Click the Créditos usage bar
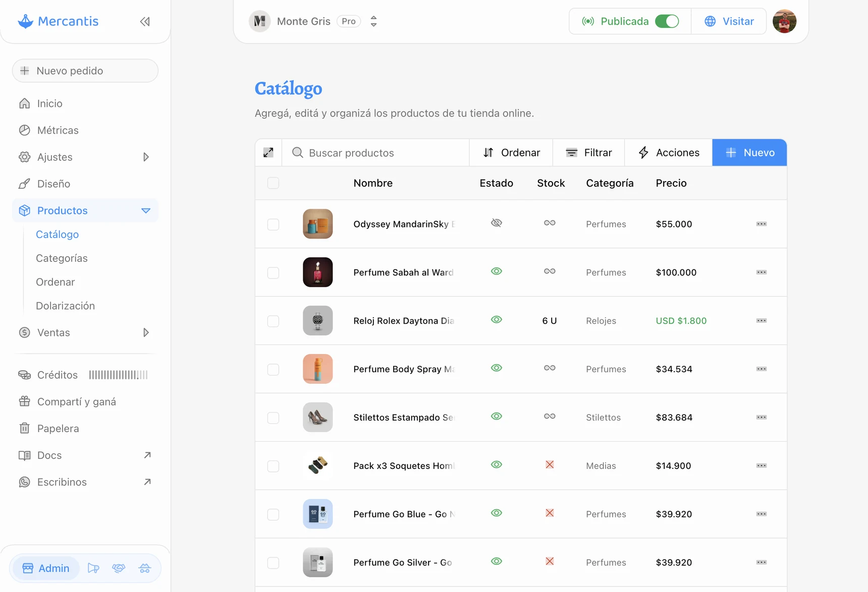 coord(119,375)
